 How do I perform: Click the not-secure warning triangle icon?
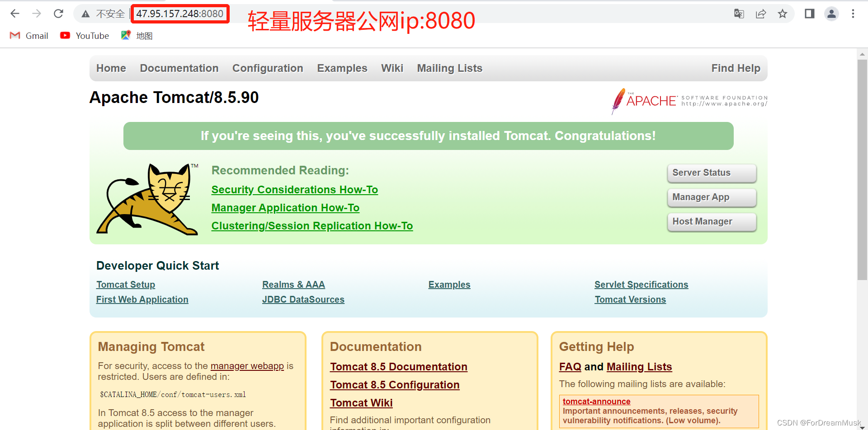85,14
